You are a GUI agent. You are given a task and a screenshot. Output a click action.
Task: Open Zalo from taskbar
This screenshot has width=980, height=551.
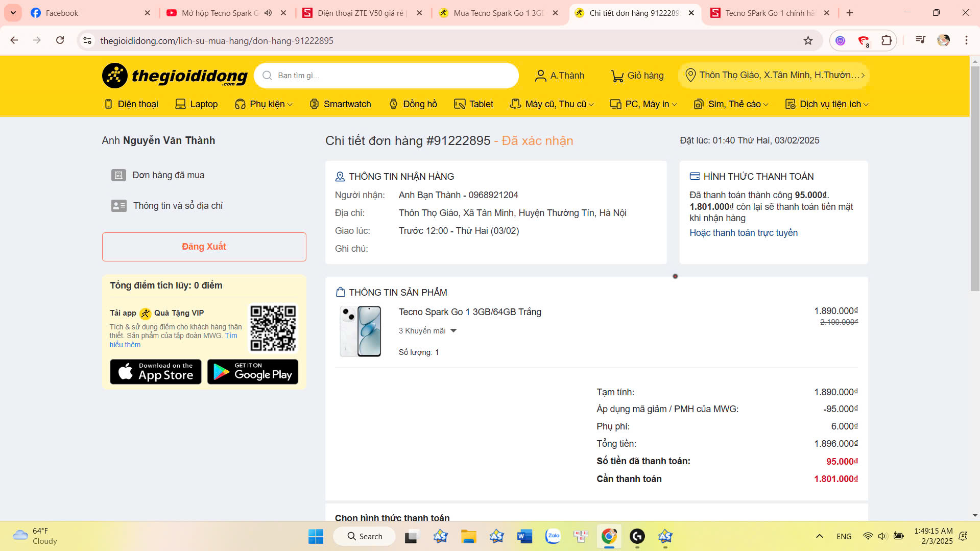click(x=553, y=536)
